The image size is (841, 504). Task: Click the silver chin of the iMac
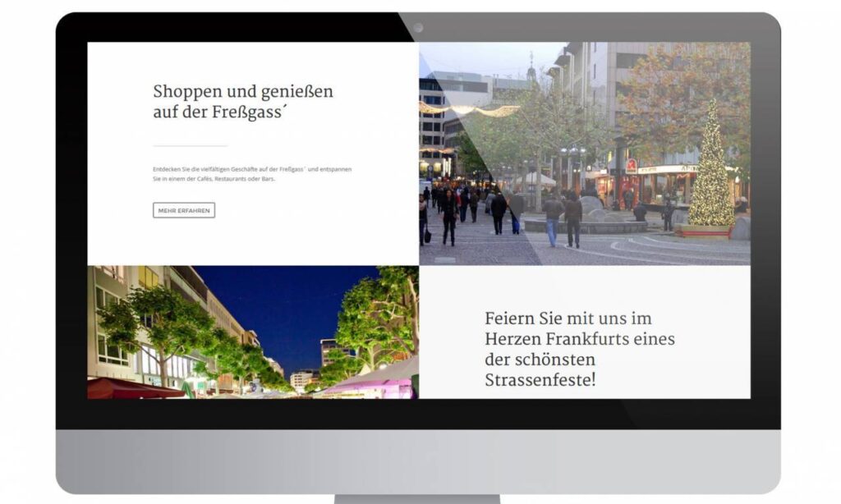417,460
